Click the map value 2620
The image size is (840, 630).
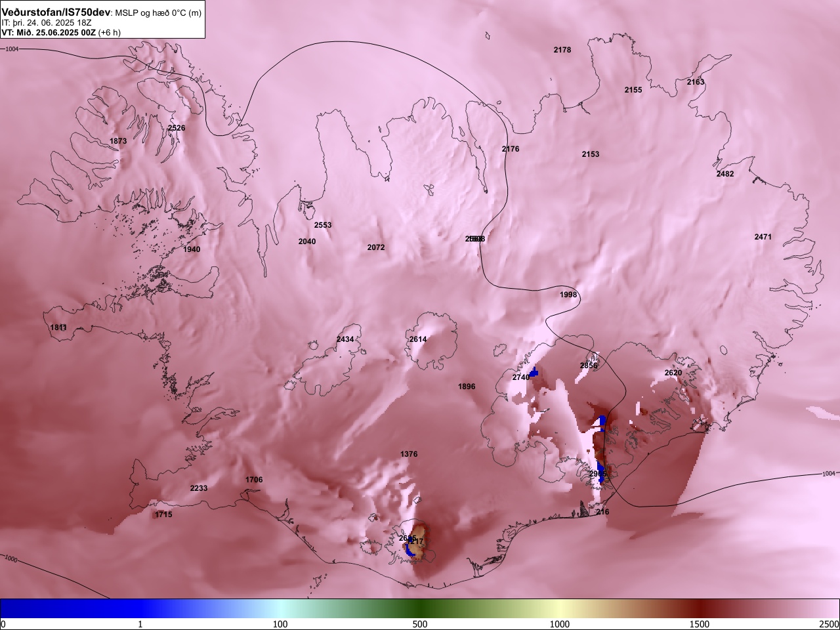click(x=673, y=373)
